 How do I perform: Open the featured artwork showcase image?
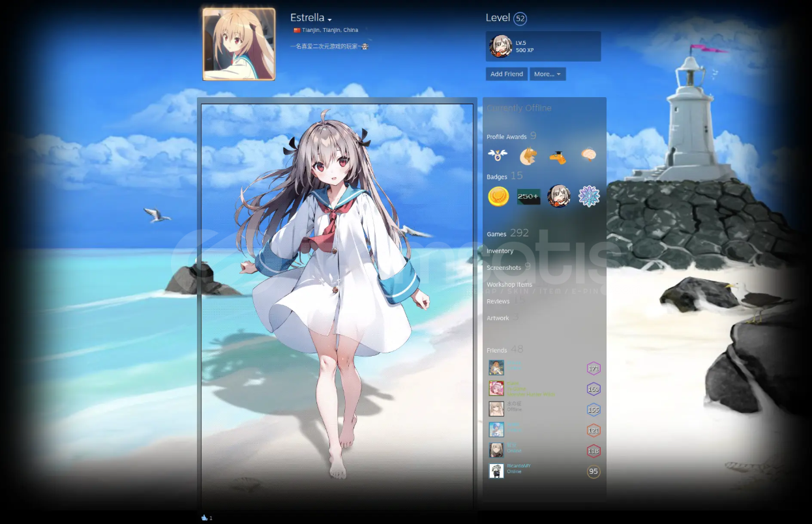click(337, 306)
